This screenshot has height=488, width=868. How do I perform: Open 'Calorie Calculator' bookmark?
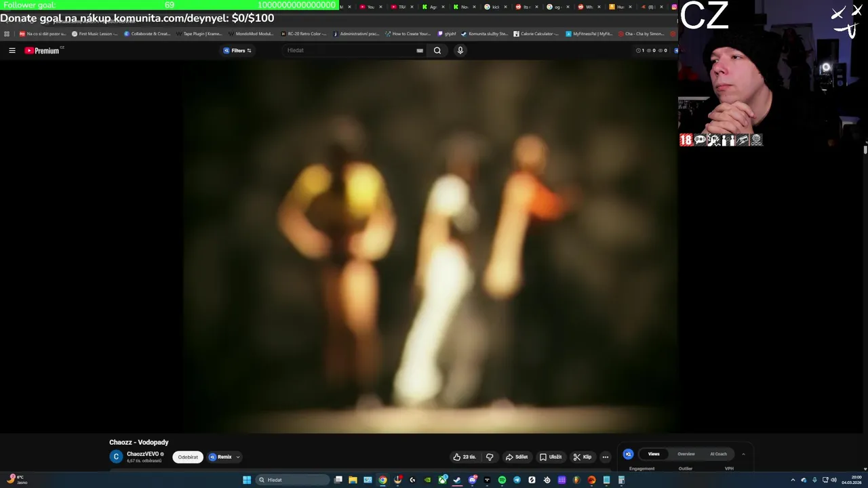coord(536,33)
